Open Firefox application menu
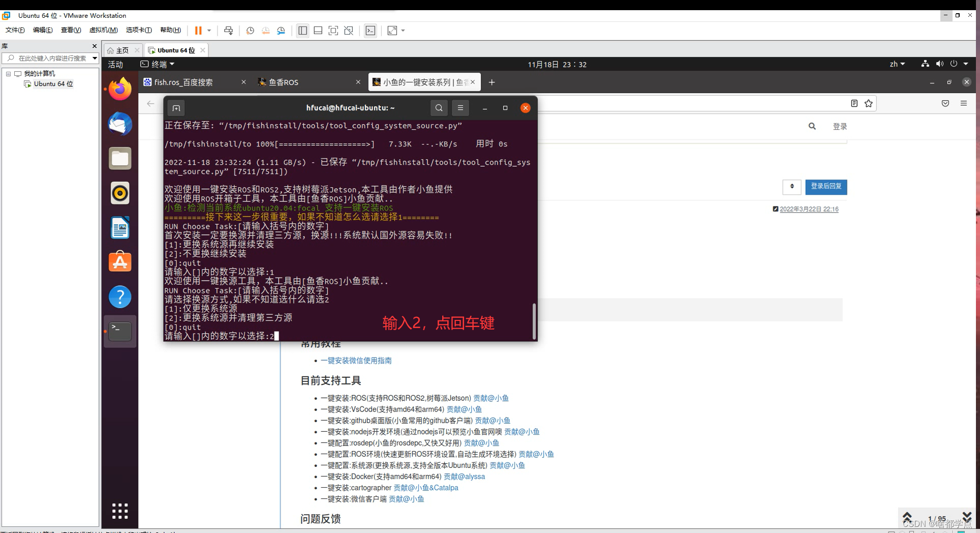980x533 pixels. [964, 103]
